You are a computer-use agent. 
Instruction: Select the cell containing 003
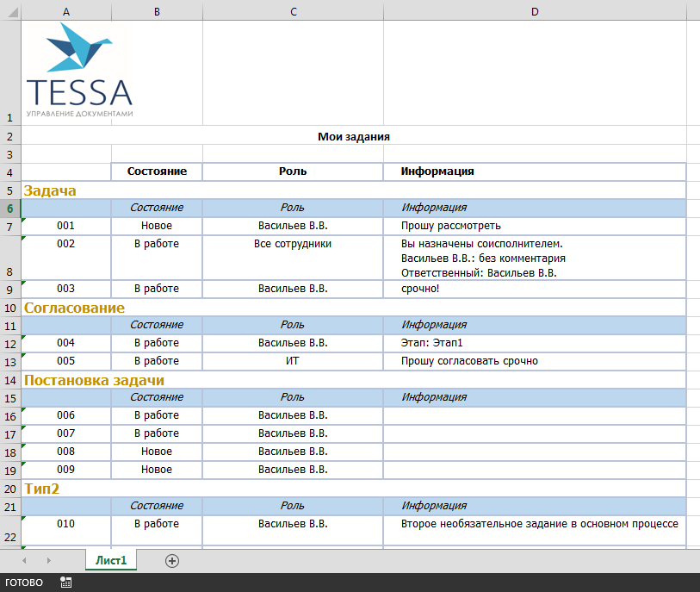coord(66,289)
